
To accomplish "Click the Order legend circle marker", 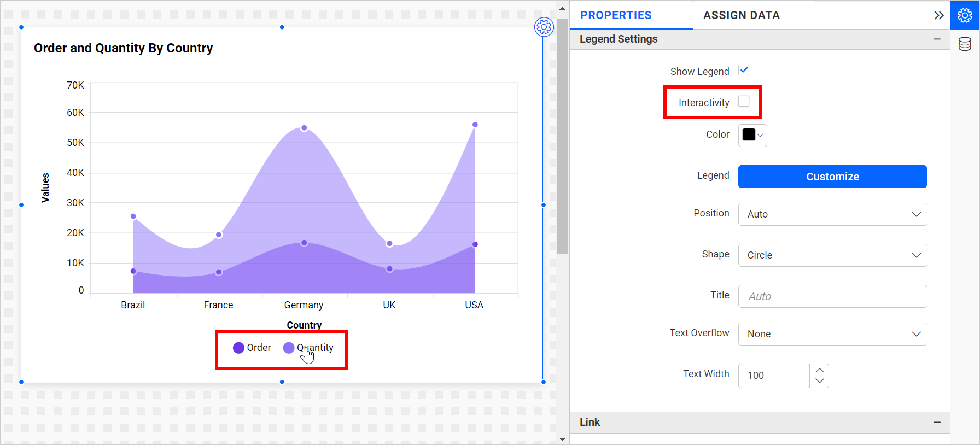I will 238,348.
